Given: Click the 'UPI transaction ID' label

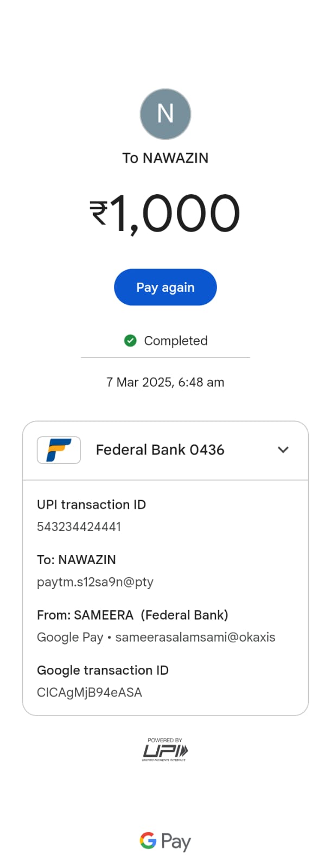Looking at the screenshot, I should [x=91, y=505].
